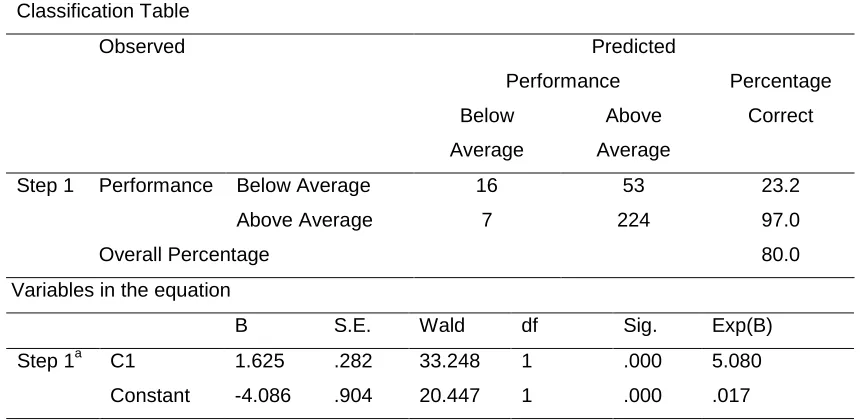Click the 23.2 percentage correct value
Screen dimensions: 860x420
[x=780, y=186]
